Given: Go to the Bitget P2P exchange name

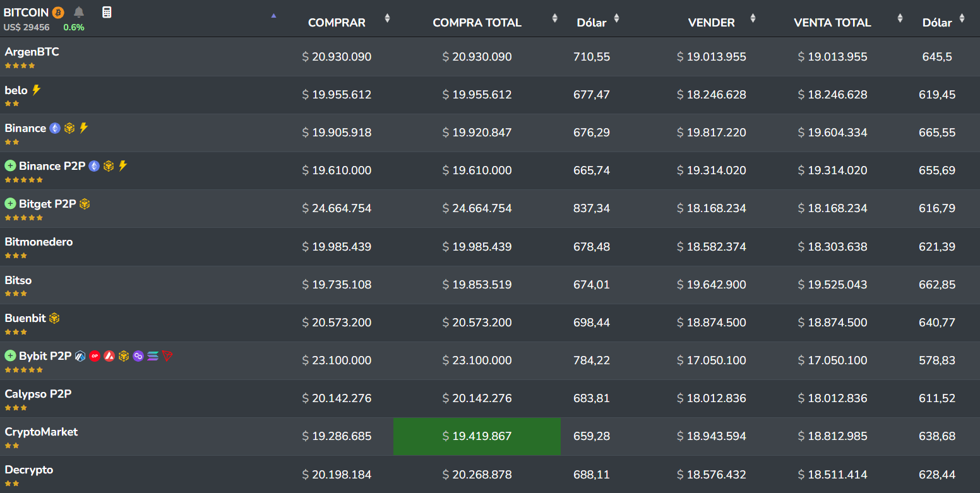Looking at the screenshot, I should tap(47, 204).
